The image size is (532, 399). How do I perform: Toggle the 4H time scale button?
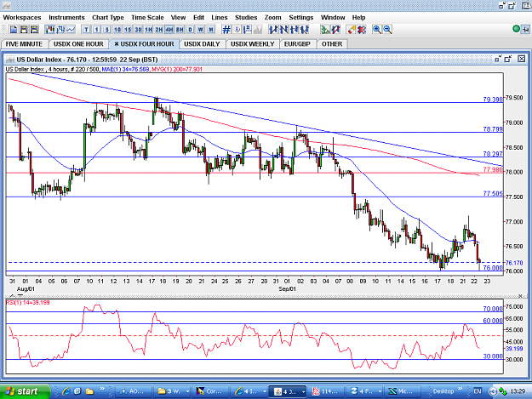169,30
